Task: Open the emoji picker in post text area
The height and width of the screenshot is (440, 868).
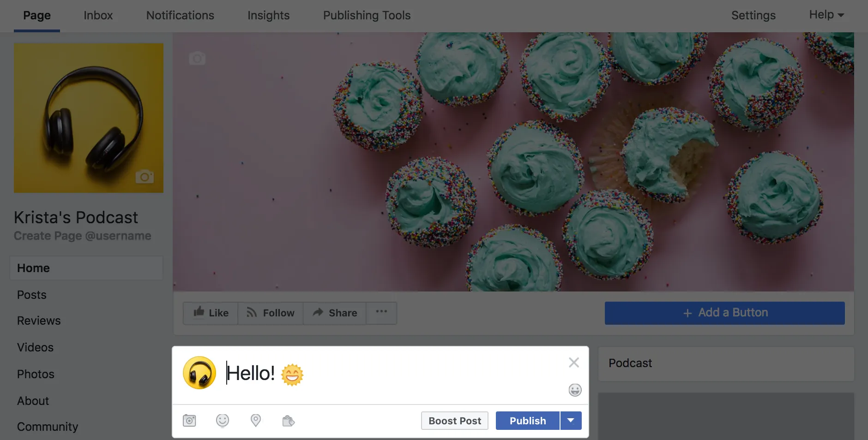Action: (x=575, y=390)
